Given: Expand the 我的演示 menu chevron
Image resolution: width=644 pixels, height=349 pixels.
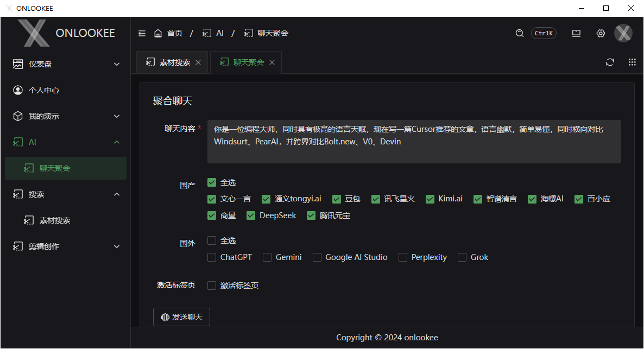Looking at the screenshot, I should click(x=117, y=116).
